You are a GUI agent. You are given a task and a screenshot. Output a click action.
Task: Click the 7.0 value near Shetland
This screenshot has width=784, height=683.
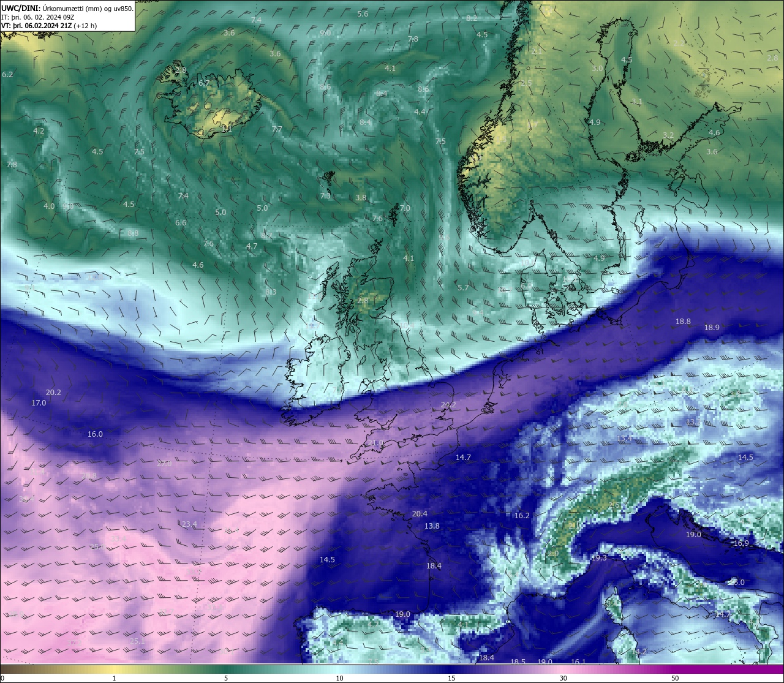point(405,208)
